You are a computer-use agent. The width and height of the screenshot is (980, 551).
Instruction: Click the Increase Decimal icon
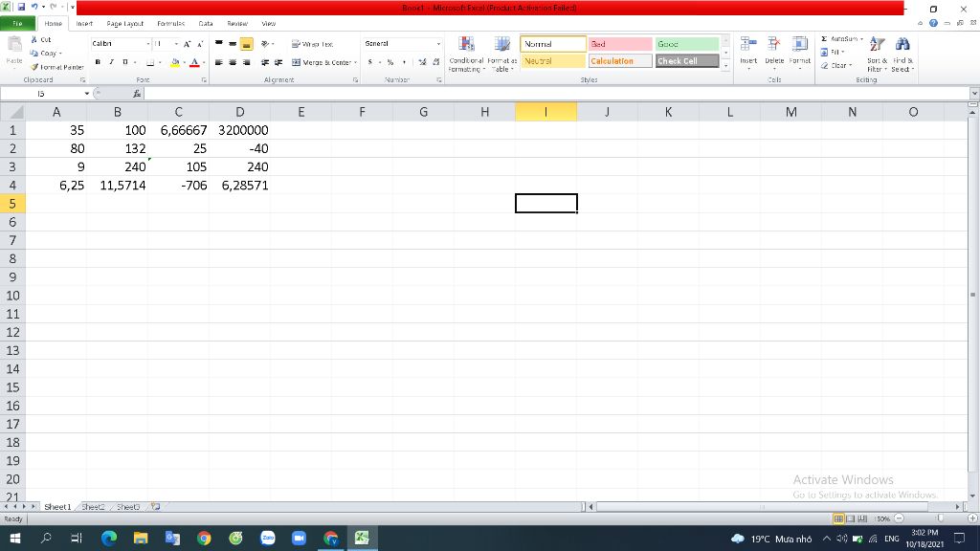[422, 62]
